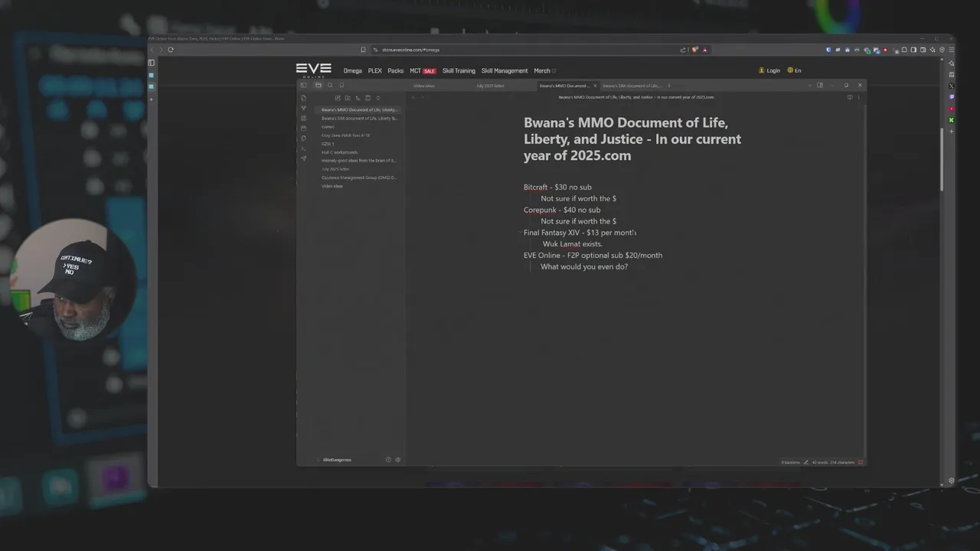Create a new note icon
Screen dimensions: 980x551
click(338, 98)
